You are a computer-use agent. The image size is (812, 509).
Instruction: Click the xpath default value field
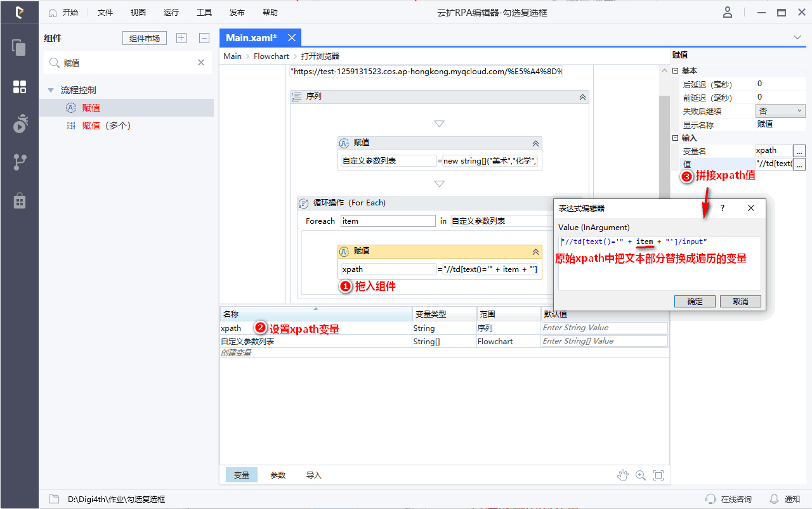(604, 328)
